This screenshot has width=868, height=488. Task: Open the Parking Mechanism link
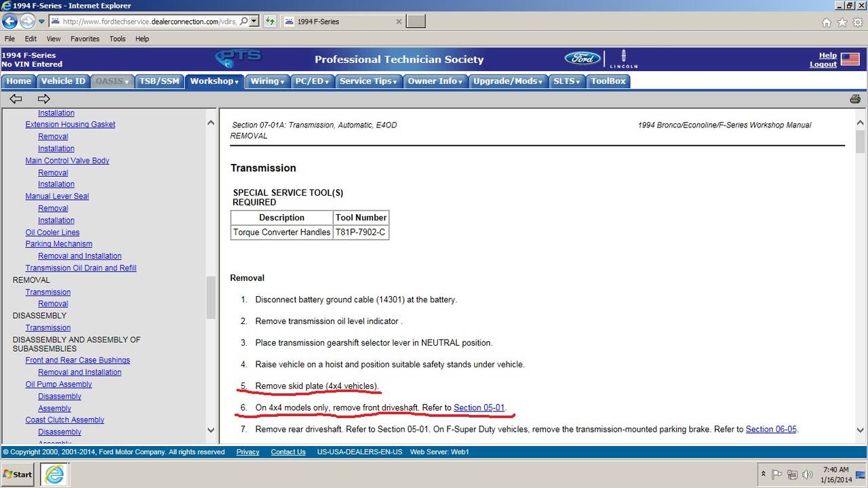click(x=58, y=244)
